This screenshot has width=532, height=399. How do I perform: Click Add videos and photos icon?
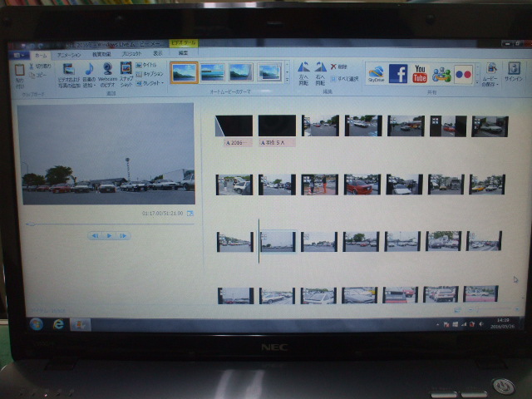[68, 71]
